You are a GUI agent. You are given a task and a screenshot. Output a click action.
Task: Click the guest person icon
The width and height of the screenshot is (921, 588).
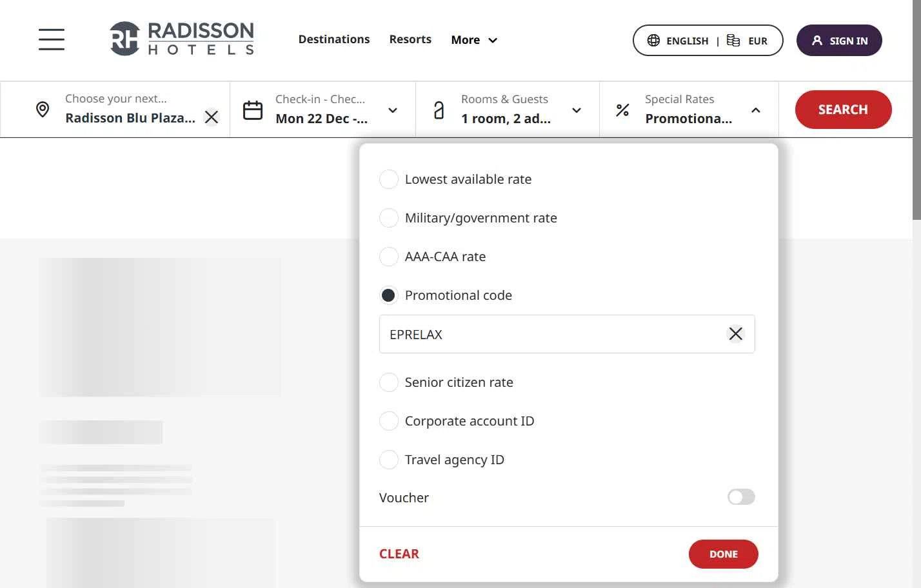pos(439,110)
